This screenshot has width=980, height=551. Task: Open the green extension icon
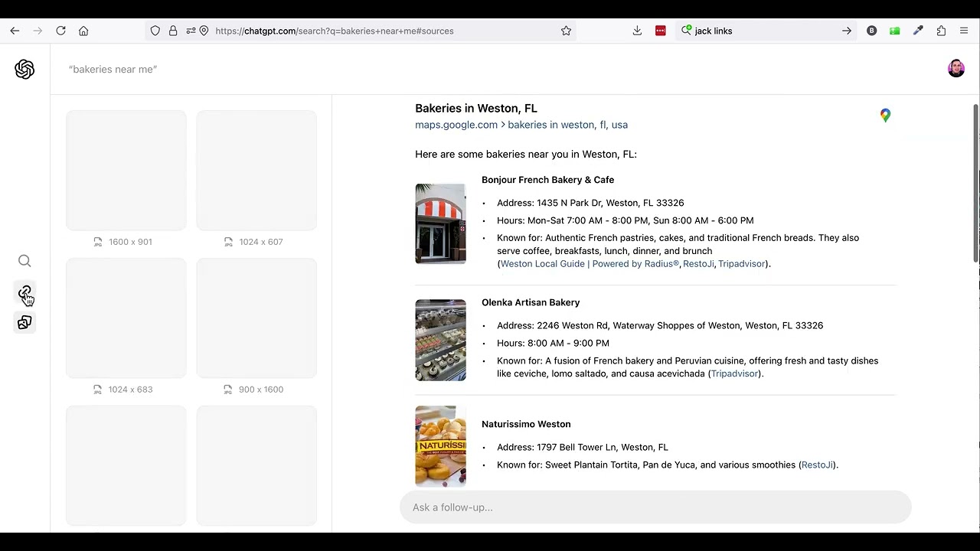pyautogui.click(x=894, y=31)
